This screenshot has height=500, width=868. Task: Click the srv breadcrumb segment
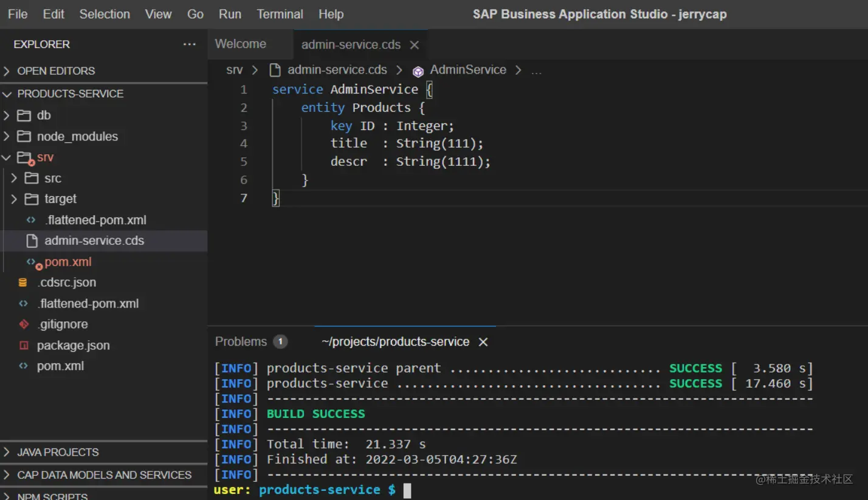point(234,70)
